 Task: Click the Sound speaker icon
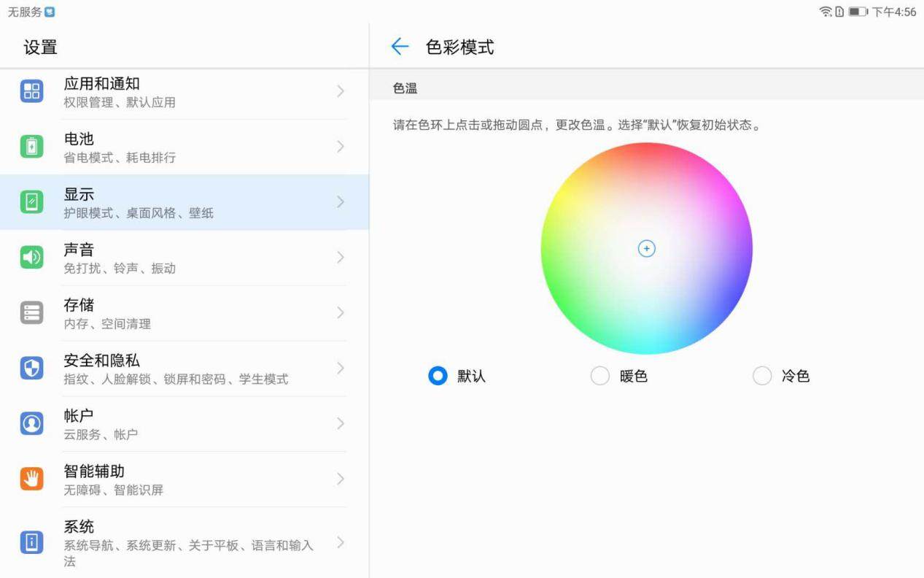31,258
